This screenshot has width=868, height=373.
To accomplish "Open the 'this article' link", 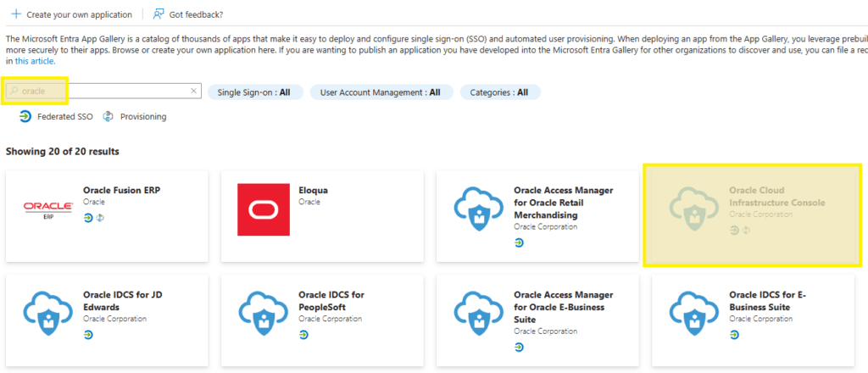I will point(35,61).
